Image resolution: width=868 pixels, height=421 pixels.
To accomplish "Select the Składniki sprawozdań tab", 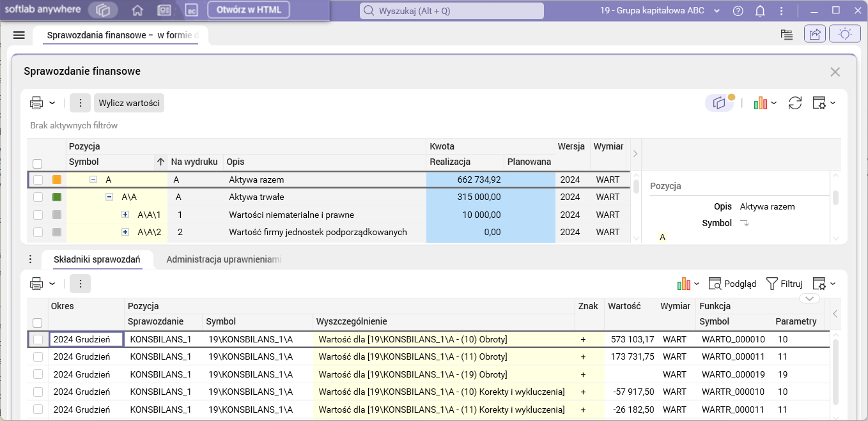I will 97,259.
